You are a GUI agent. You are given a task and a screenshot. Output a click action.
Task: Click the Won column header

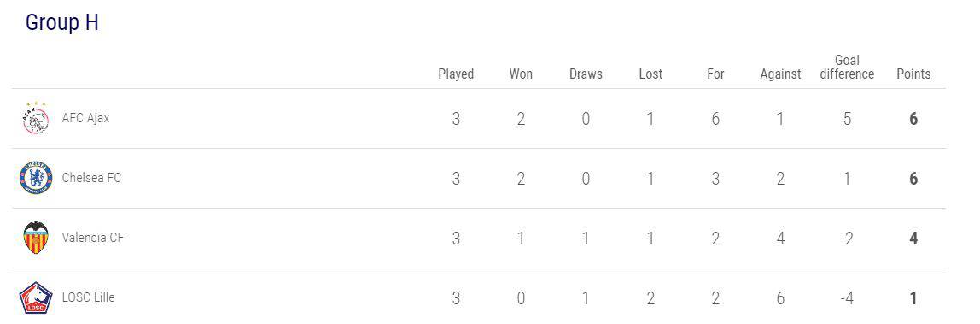pos(521,74)
